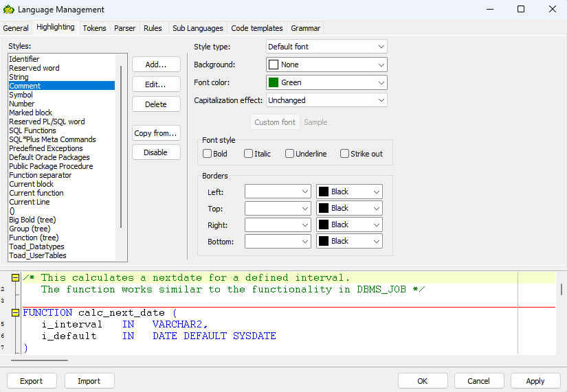The image size is (567, 392).
Task: Export the language settings
Action: pyautogui.click(x=32, y=381)
